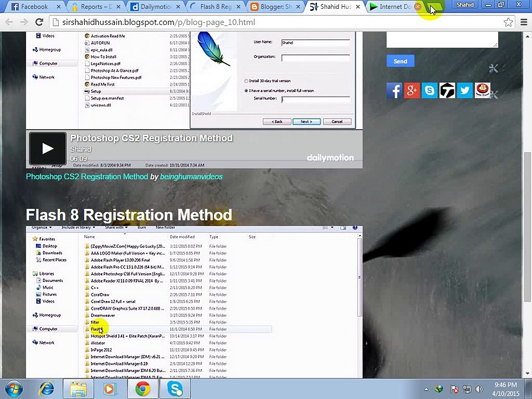Switch to the Facebook tab
532x399 pixels.
34,7
